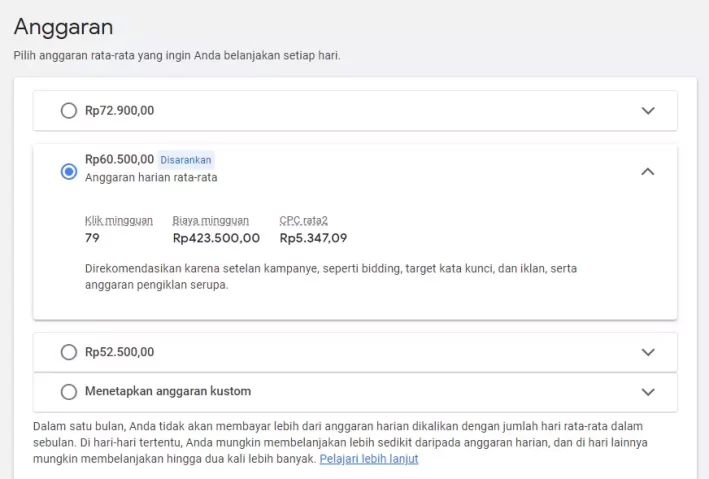Click Anggaran harian rata-rata subtitle
The height and width of the screenshot is (479, 709).
(151, 177)
